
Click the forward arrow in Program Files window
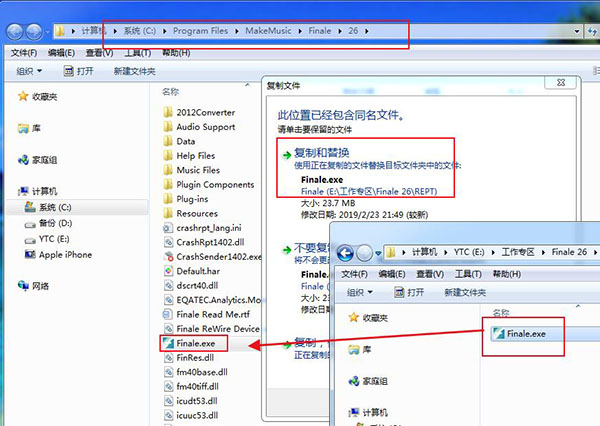pos(34,32)
